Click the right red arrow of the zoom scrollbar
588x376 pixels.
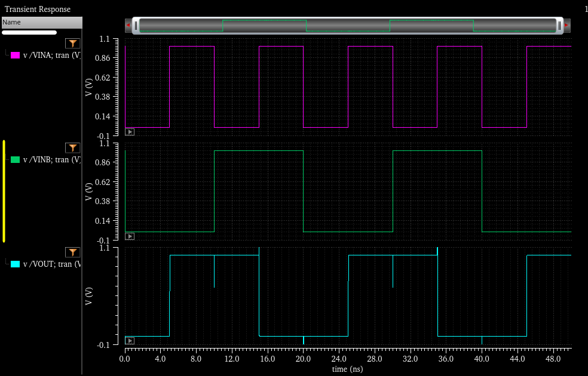click(566, 26)
